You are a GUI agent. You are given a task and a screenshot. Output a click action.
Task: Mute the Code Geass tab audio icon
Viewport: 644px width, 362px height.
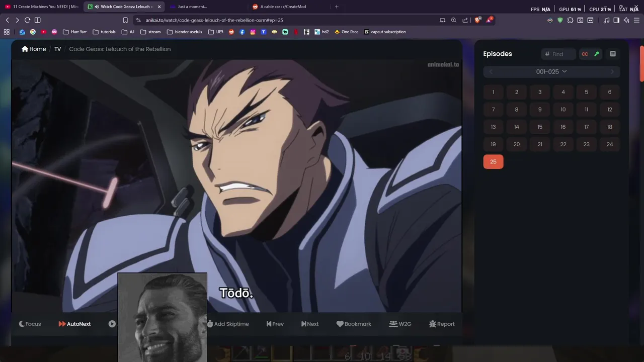97,7
